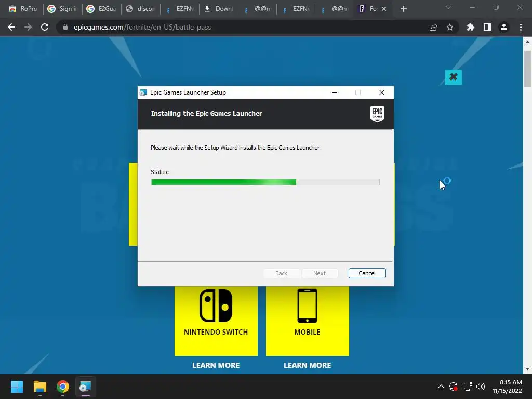Switch to the Sign in tab

[x=62, y=9]
